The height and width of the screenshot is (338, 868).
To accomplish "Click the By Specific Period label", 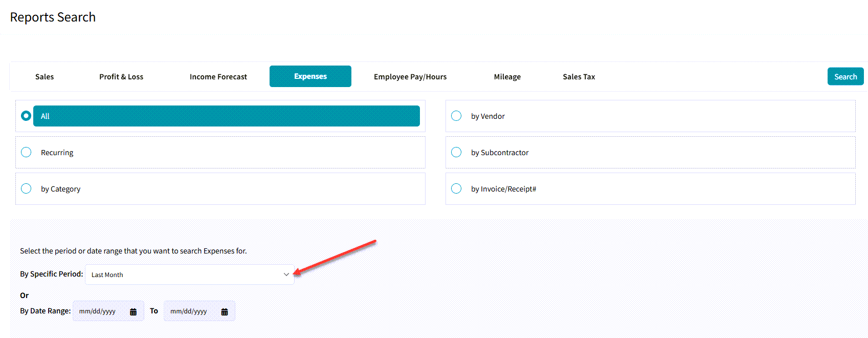I will click(x=52, y=274).
